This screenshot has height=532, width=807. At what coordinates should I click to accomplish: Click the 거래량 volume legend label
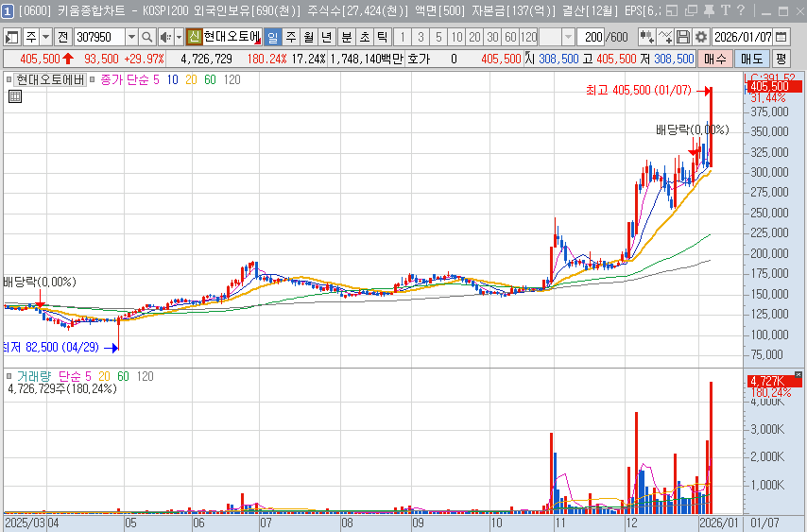point(34,376)
